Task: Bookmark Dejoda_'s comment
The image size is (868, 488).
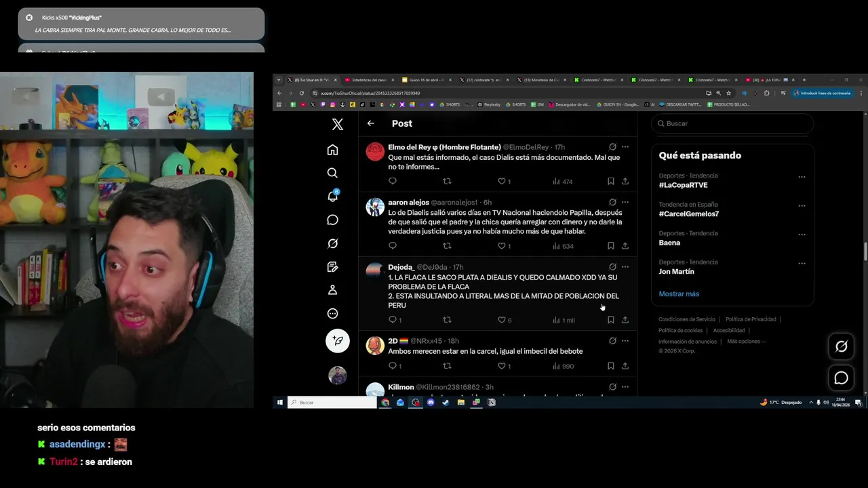Action: [610, 320]
